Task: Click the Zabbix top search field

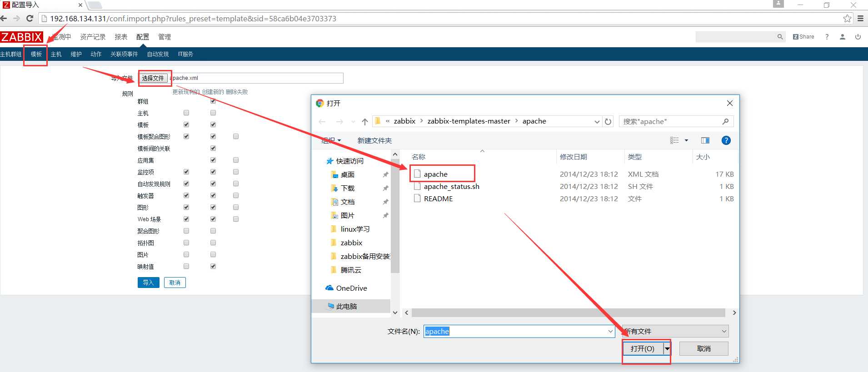Action: pos(736,37)
